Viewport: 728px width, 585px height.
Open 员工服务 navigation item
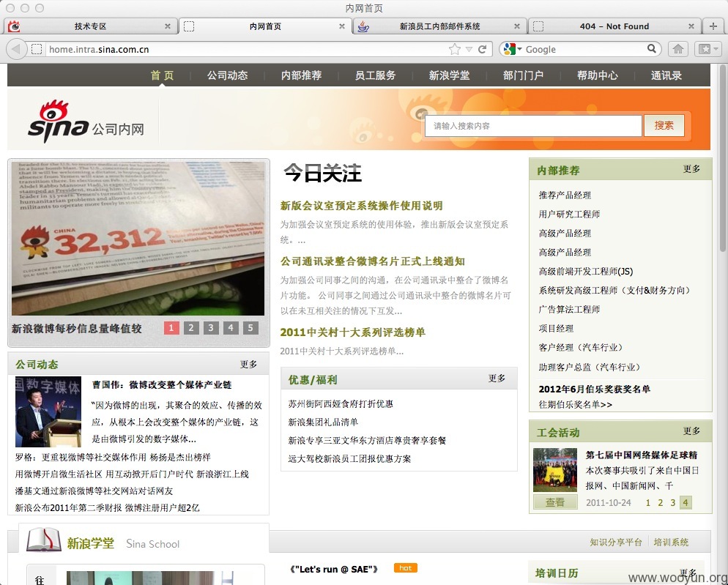point(375,75)
